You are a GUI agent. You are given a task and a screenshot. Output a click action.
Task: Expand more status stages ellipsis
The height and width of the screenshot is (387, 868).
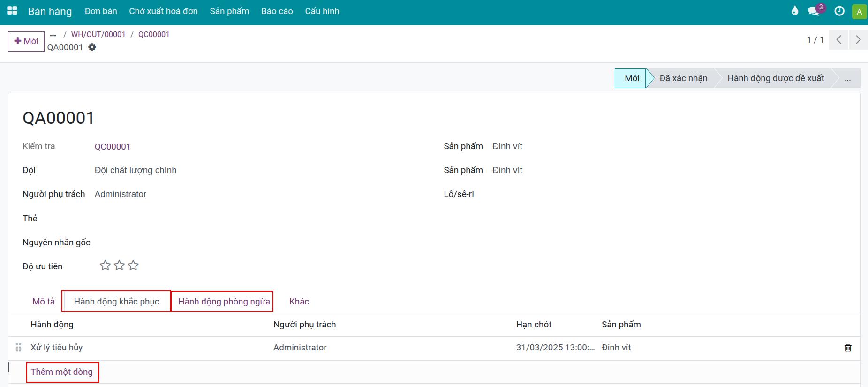tap(847, 78)
